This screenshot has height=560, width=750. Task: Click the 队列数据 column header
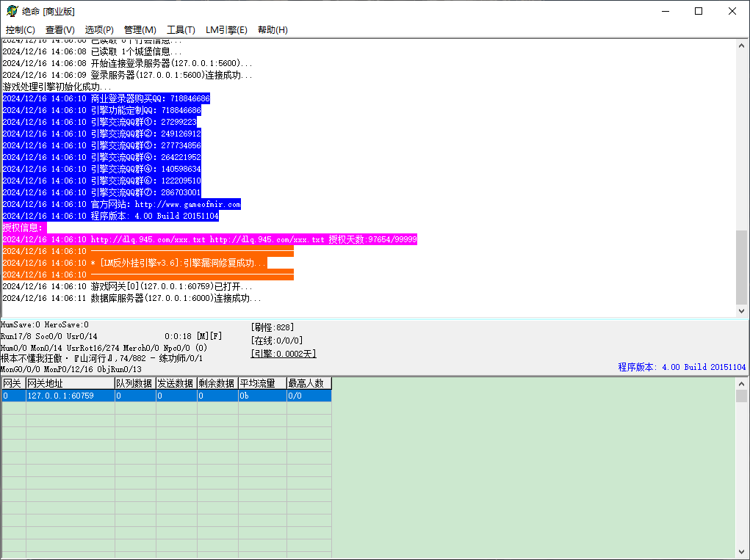coord(135,383)
